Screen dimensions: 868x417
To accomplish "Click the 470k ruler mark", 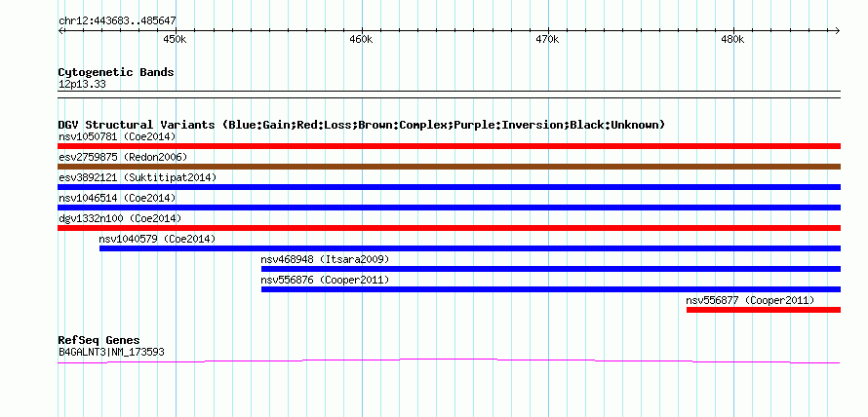I will tap(547, 40).
